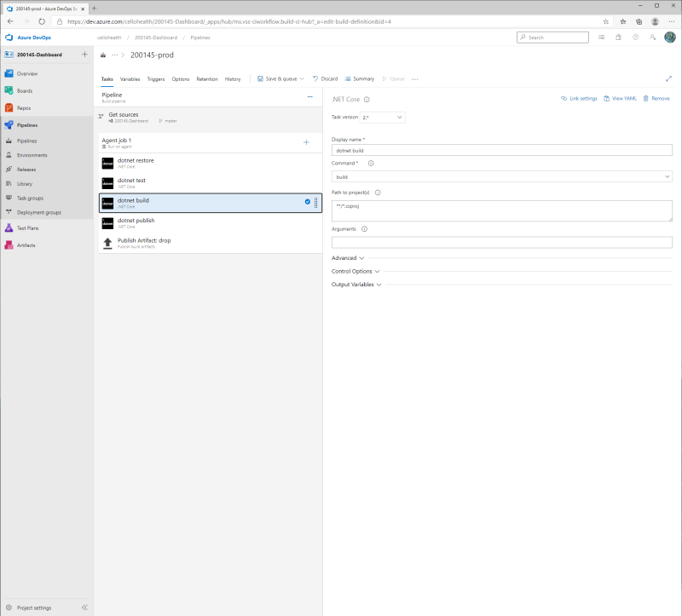This screenshot has width=682, height=616.
Task: Open the Task version dropdown
Action: click(383, 118)
